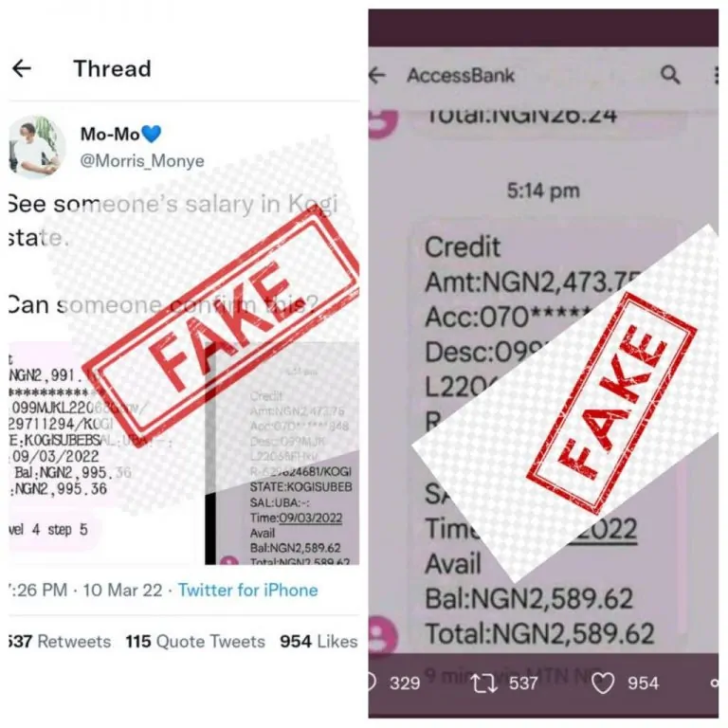Open Mo-Mo's profile picture
Image resolution: width=728 pixels, height=728 pixels.
point(37,147)
